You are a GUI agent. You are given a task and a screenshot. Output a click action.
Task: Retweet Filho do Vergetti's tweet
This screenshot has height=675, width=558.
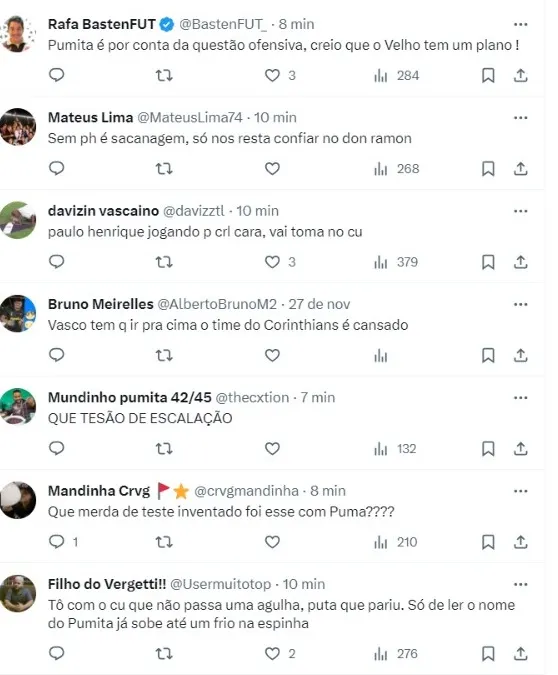pyautogui.click(x=164, y=654)
